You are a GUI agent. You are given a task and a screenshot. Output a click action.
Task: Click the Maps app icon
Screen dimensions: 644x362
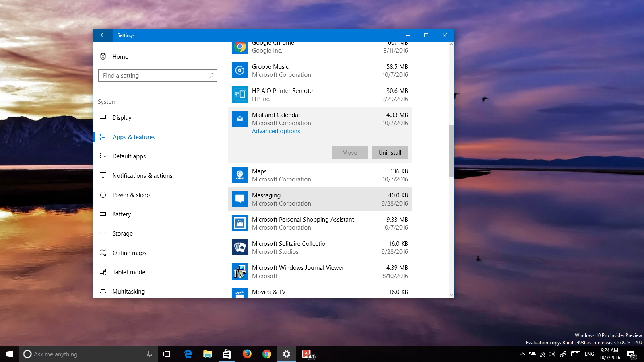point(240,175)
